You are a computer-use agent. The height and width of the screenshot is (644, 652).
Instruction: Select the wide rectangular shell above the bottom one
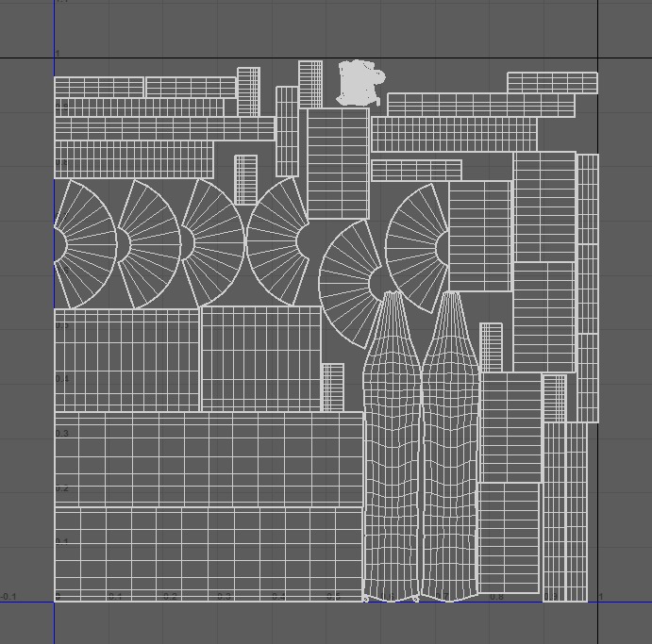tap(209, 459)
